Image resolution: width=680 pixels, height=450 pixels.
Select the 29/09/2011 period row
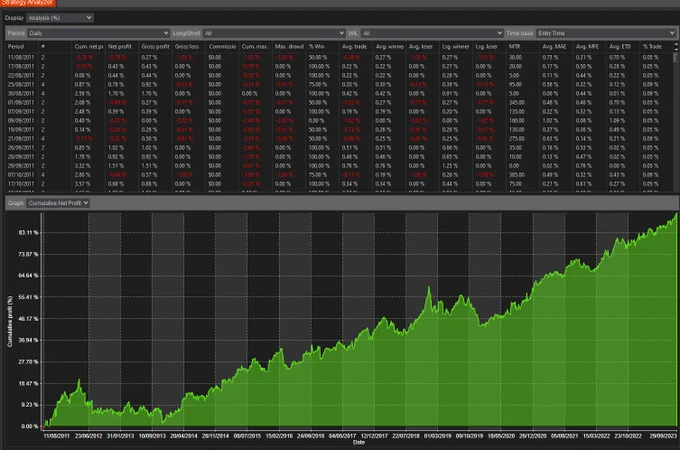[339, 166]
